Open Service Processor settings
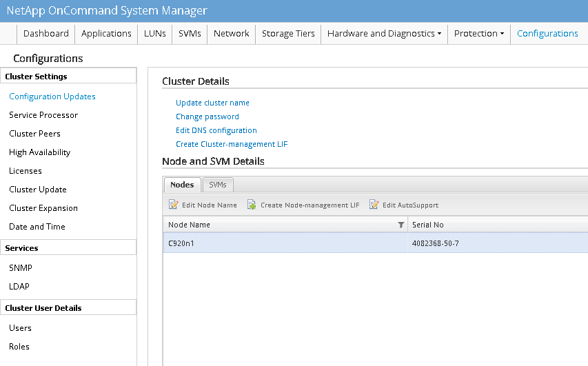This screenshot has height=366, width=588. [43, 115]
